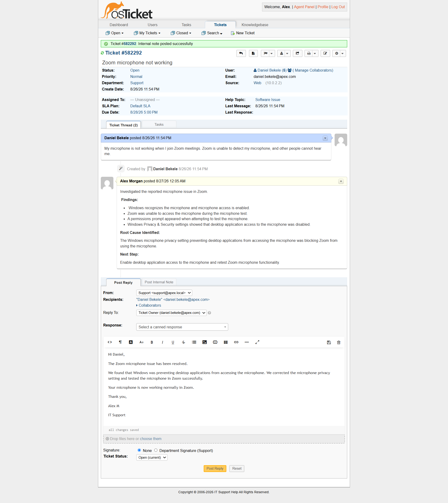Open the Closed tickets submenu
The height and width of the screenshot is (503, 448).
(x=181, y=33)
